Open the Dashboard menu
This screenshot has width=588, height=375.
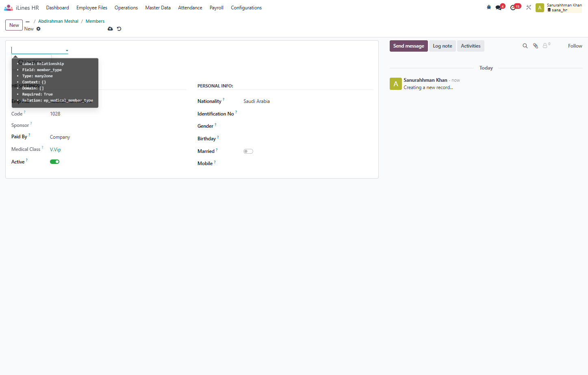point(58,8)
